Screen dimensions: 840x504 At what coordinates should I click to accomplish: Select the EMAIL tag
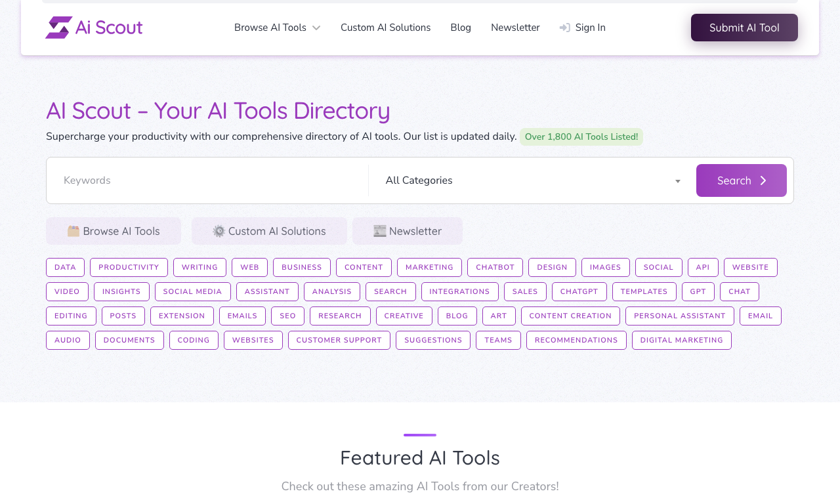coord(760,316)
